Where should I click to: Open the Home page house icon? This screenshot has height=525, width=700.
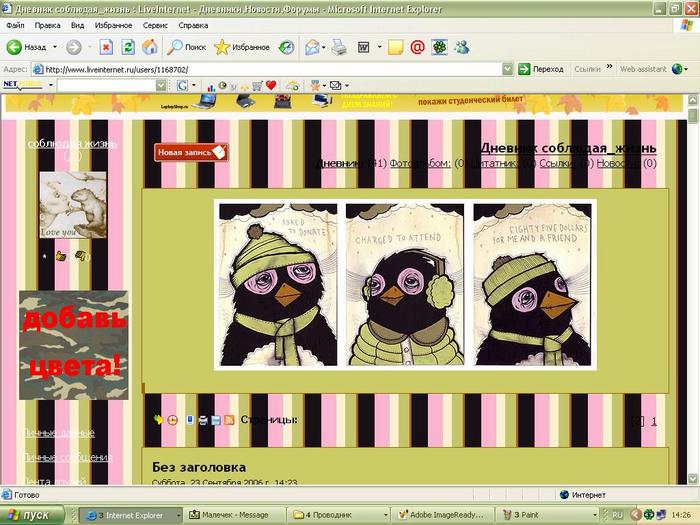[150, 47]
